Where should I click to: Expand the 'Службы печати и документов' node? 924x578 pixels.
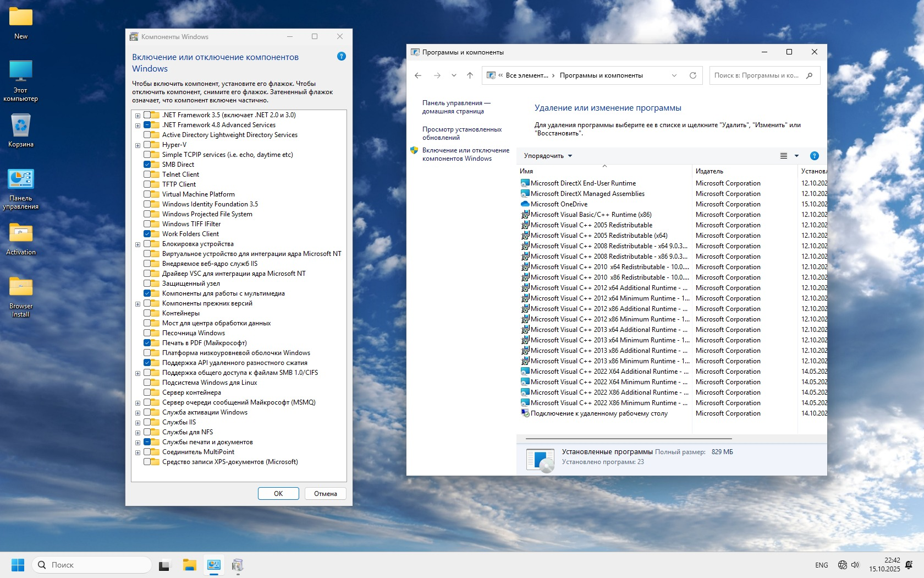137,443
